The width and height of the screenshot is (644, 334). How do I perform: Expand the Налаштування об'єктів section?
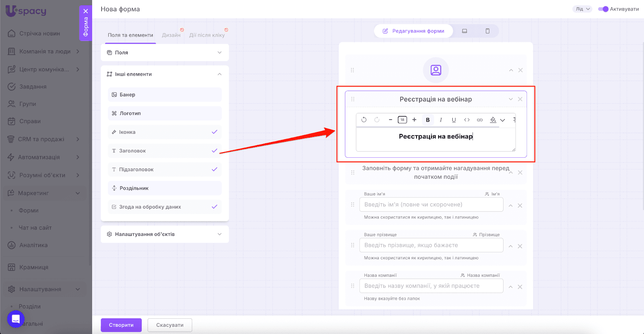point(165,234)
